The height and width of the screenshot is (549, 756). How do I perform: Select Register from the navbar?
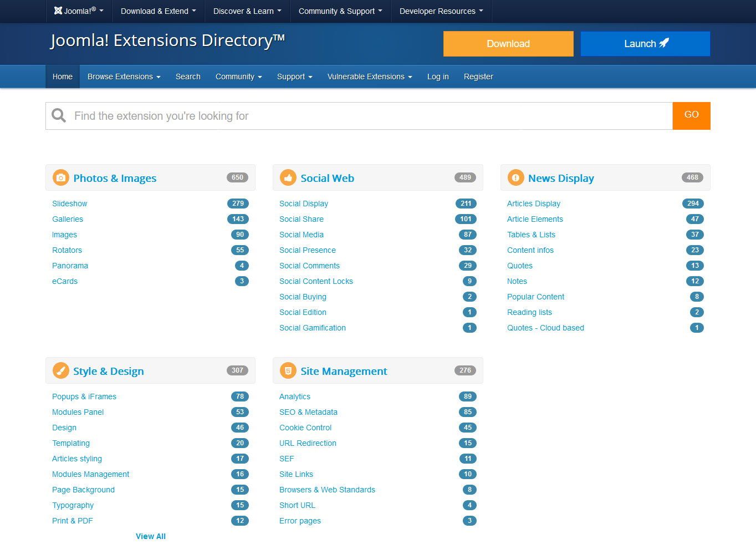(x=478, y=77)
